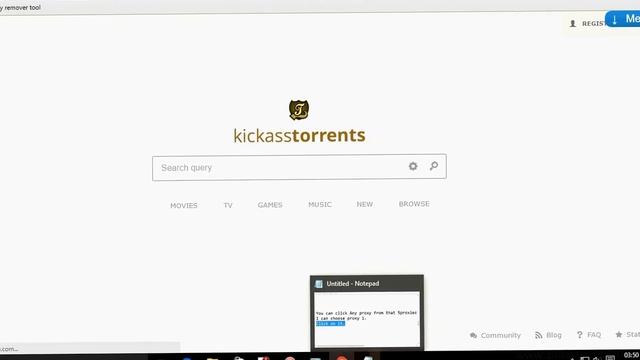Open search settings gear icon
Image resolution: width=640 pixels, height=360 pixels.
point(413,166)
